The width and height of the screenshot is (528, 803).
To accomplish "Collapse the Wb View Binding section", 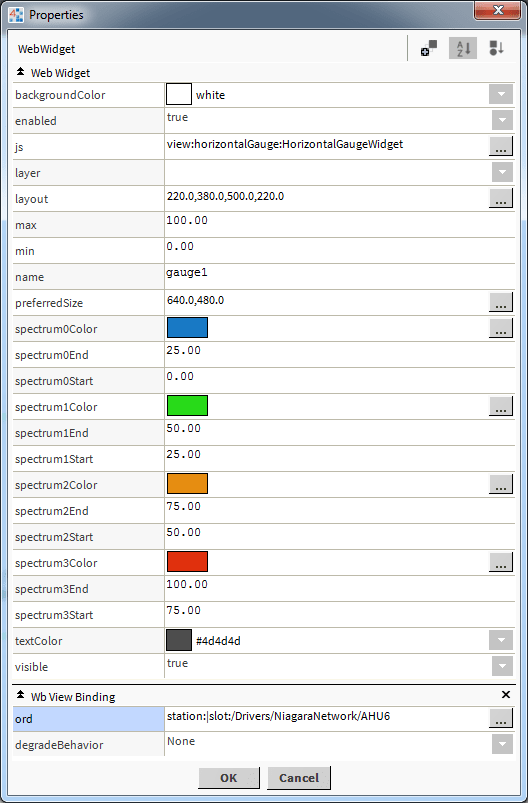I will (20, 695).
